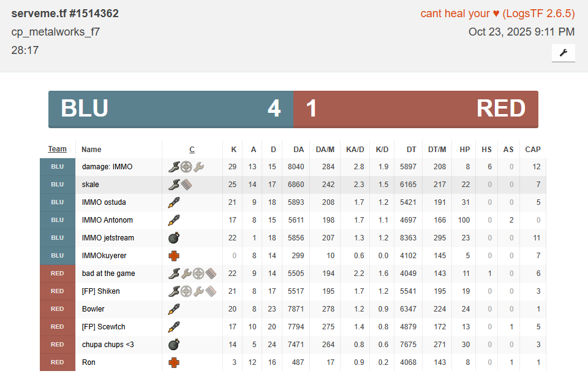Click demoman bomb icon for chupa chups <3
588x379 pixels.
coord(174,345)
